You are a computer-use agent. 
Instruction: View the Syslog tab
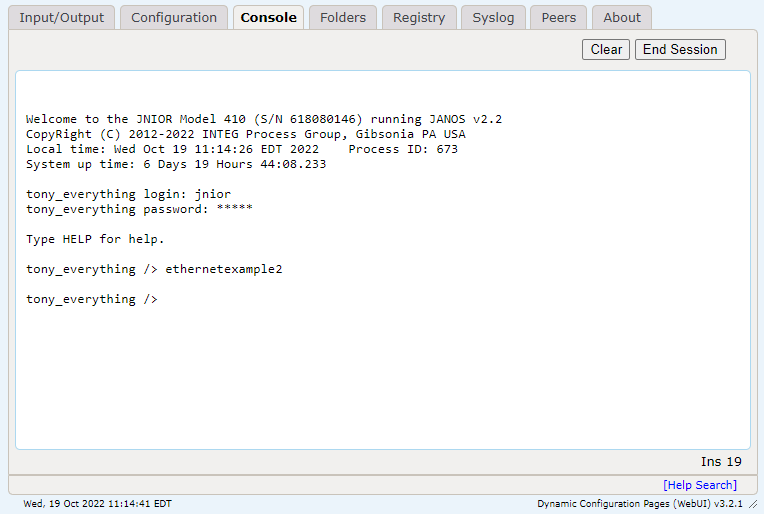tap(493, 18)
